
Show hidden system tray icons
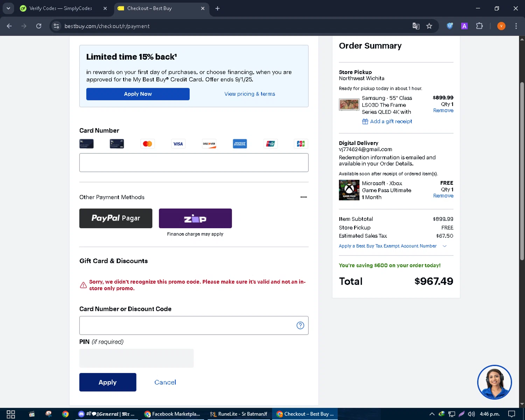[432, 414]
